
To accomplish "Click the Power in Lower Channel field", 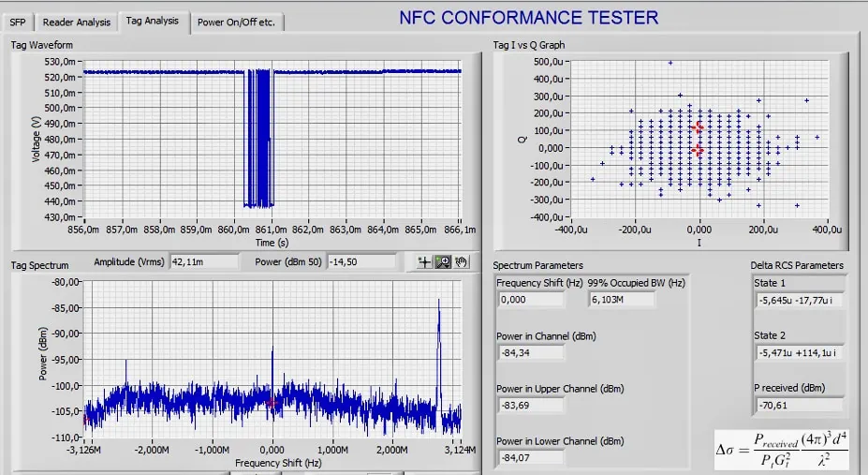I will [531, 458].
